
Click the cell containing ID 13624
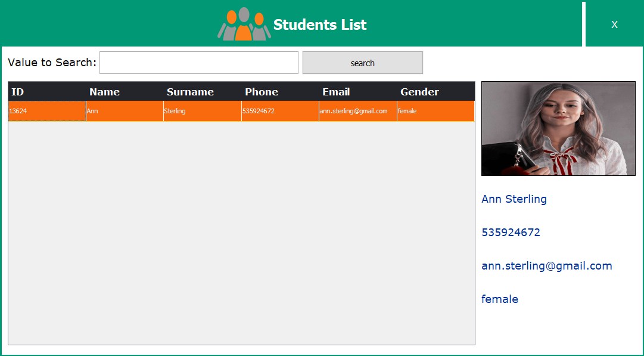[46, 111]
